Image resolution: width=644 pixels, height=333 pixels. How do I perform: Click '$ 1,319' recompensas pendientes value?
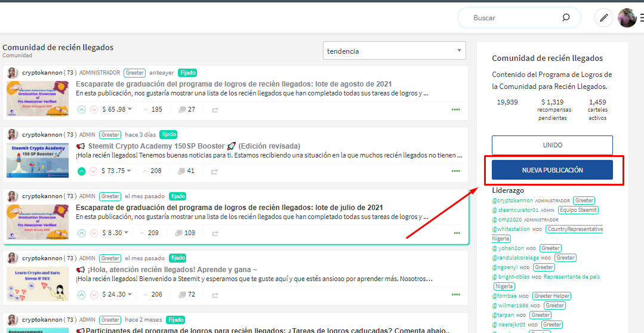[x=552, y=102]
